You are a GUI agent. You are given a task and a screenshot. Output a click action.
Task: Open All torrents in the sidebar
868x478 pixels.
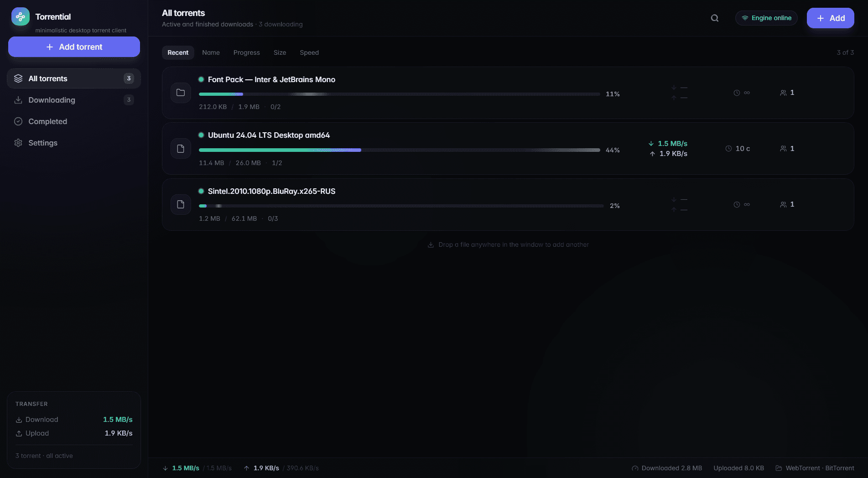tap(74, 78)
